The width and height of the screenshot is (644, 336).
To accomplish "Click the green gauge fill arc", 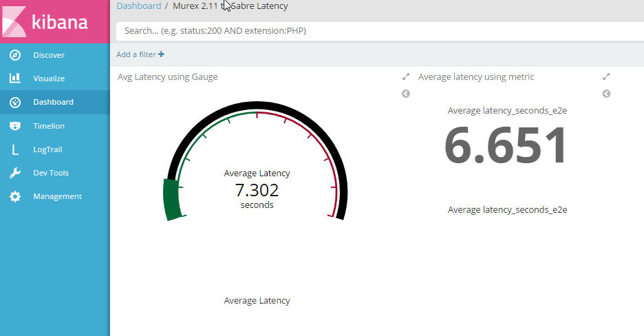I will pos(172,200).
